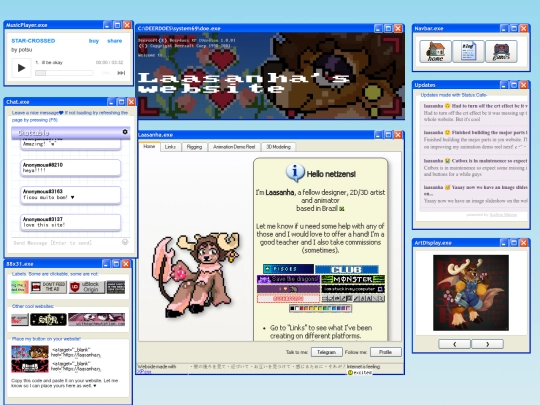Open the STAR-CROSSED album title link
This screenshot has width=540, height=405.
coord(33,41)
